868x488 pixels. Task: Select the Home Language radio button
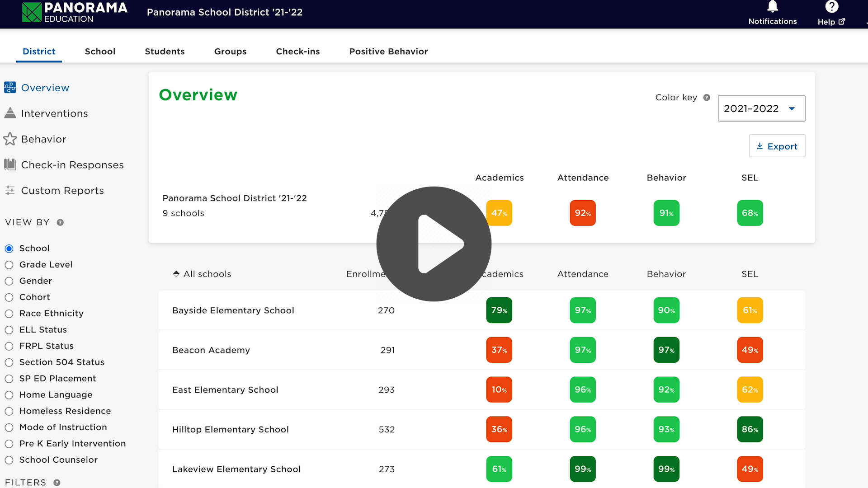tap(9, 395)
